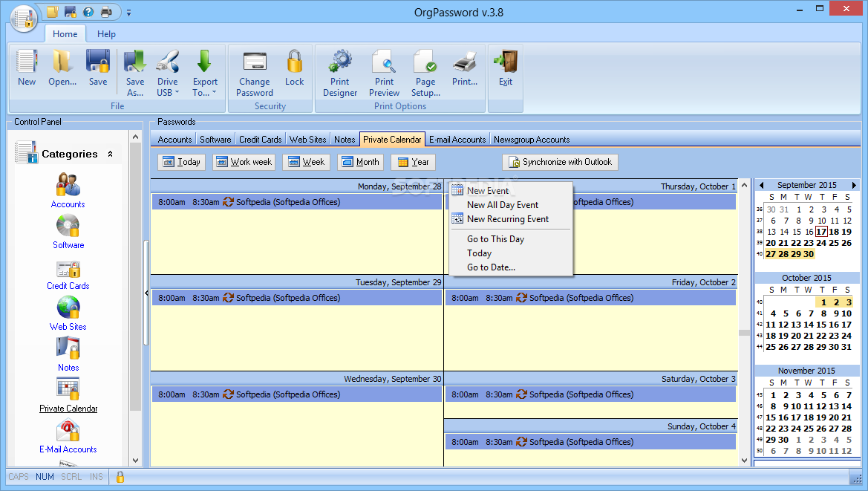Select Web Sites category in sidebar

(68, 313)
